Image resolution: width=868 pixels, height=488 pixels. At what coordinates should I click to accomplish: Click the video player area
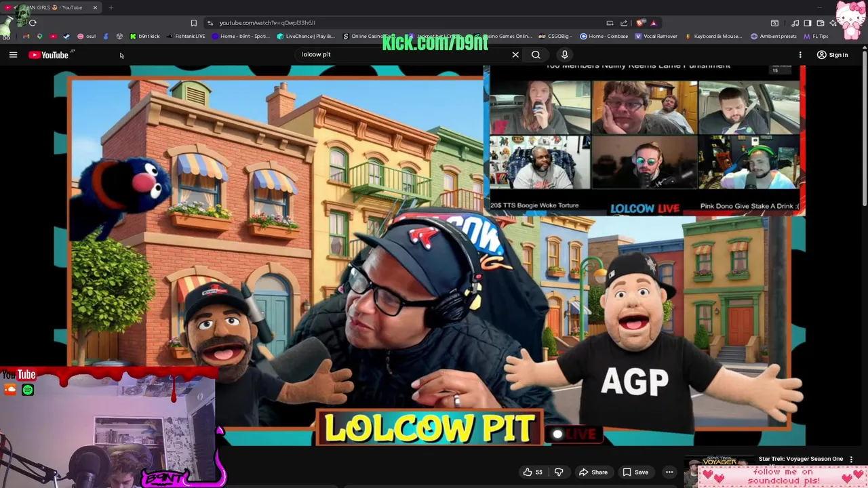click(x=430, y=256)
